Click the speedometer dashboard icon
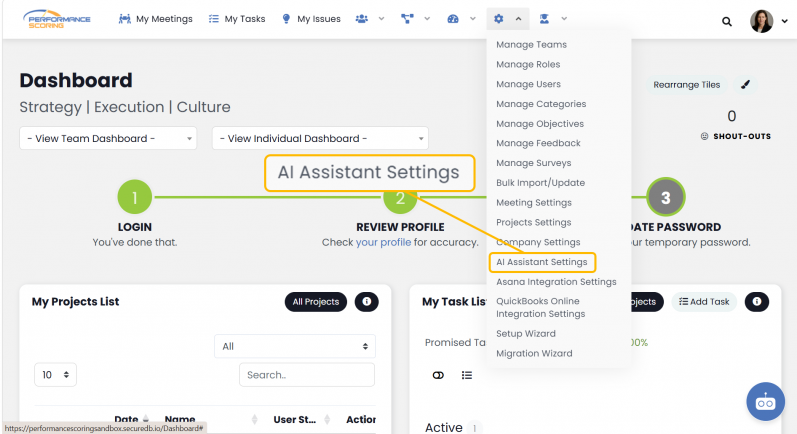This screenshot has height=434, width=797. pyautogui.click(x=453, y=19)
